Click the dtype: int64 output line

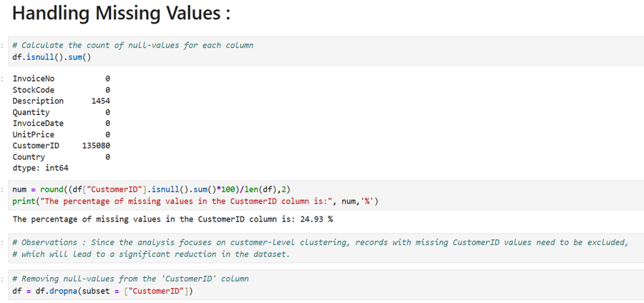point(40,168)
